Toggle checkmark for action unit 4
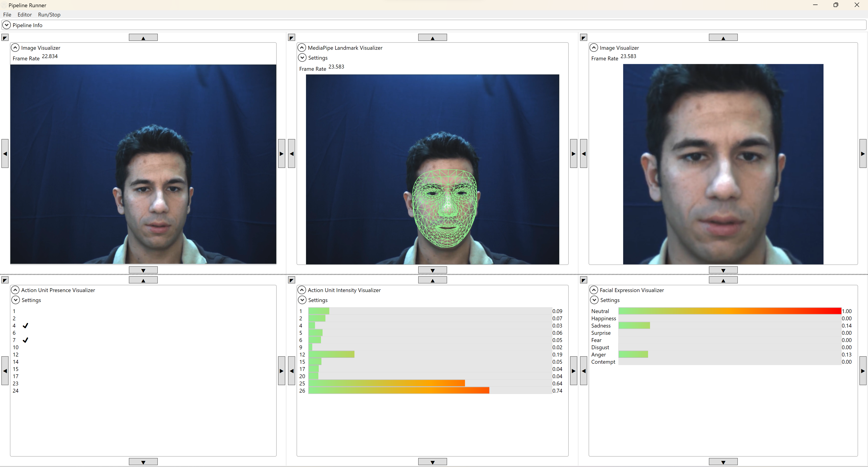The width and height of the screenshot is (868, 467). tap(25, 325)
